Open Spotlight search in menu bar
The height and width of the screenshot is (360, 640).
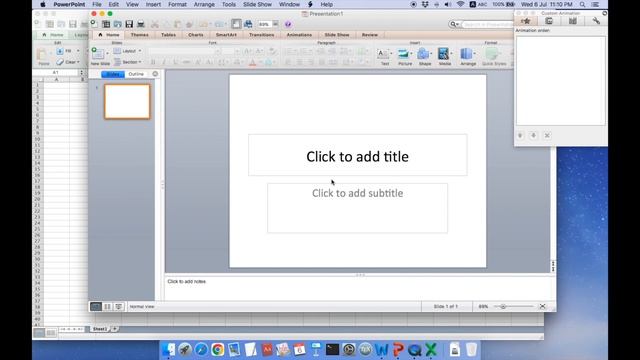(x=582, y=4)
